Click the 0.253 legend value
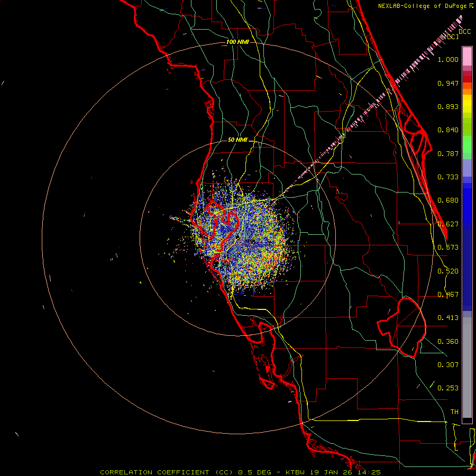Viewport: 476px width, 476px height. (x=448, y=388)
